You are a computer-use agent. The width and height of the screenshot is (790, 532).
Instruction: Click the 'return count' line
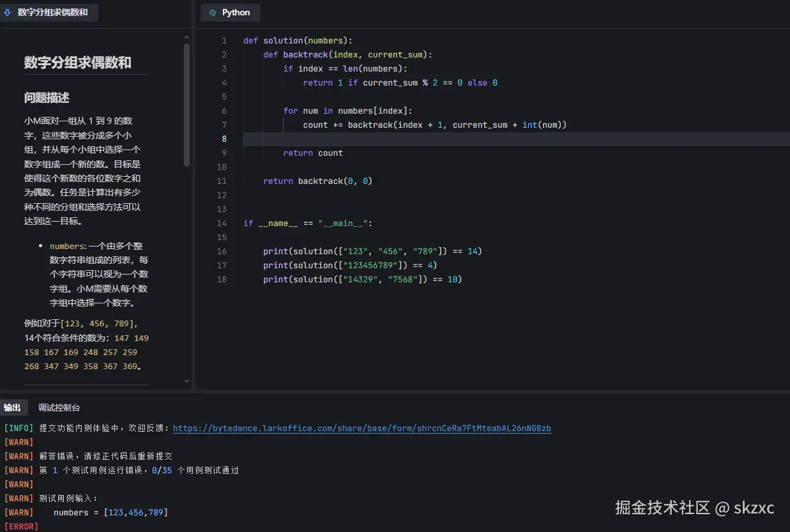(313, 153)
